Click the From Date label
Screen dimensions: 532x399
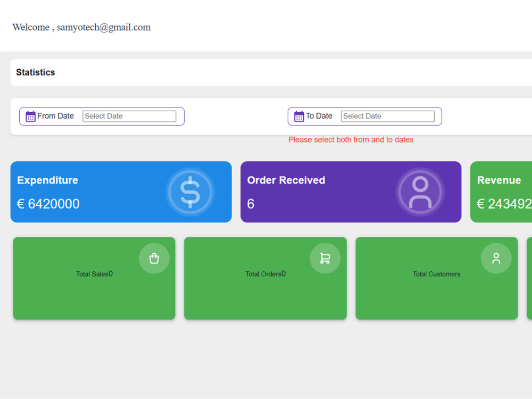click(56, 116)
